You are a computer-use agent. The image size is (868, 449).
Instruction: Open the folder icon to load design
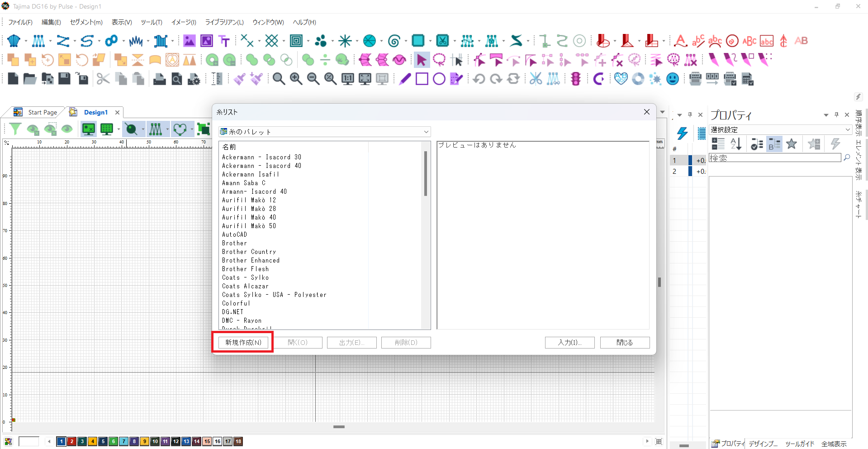(30, 79)
